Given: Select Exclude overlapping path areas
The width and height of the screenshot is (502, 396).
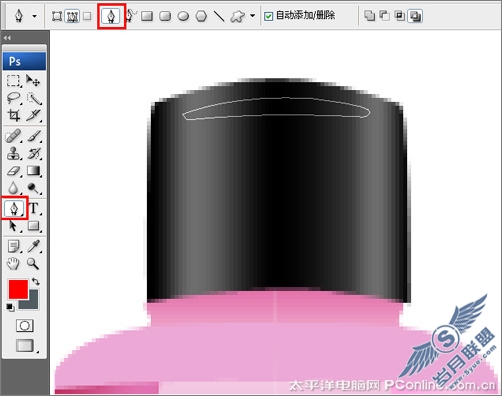Looking at the screenshot, I should (415, 16).
